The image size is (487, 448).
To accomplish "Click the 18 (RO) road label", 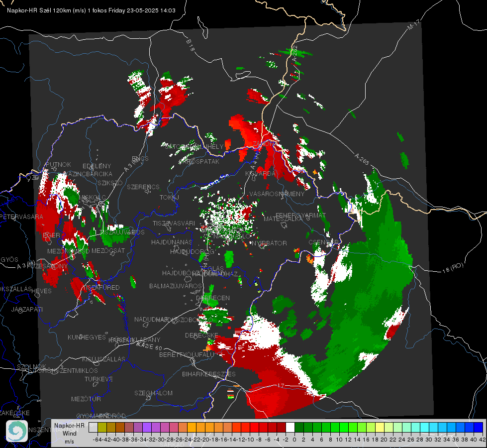I will tap(453, 268).
